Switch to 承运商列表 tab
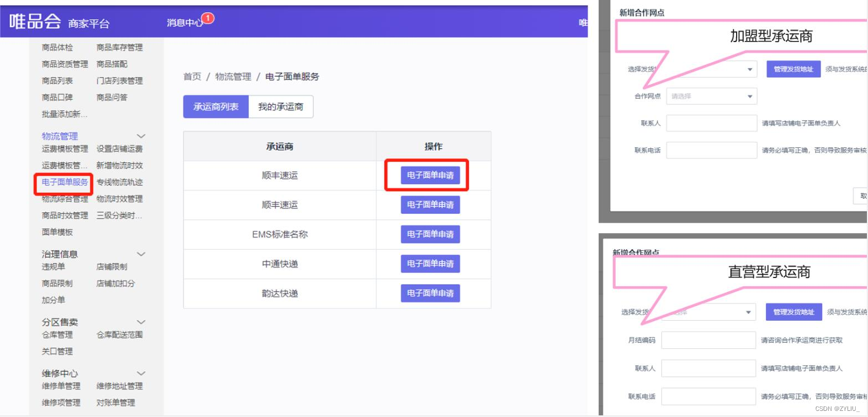The image size is (868, 417). point(216,107)
